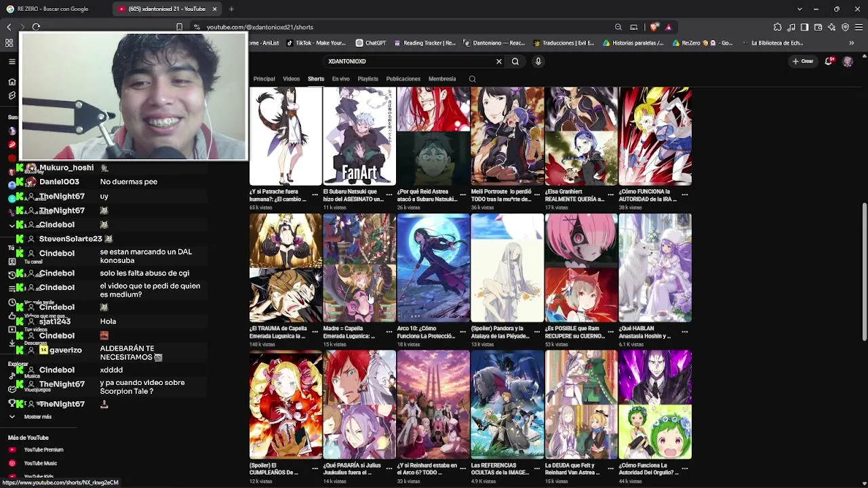
Task: Open YouTube notifications bell
Action: tap(829, 61)
